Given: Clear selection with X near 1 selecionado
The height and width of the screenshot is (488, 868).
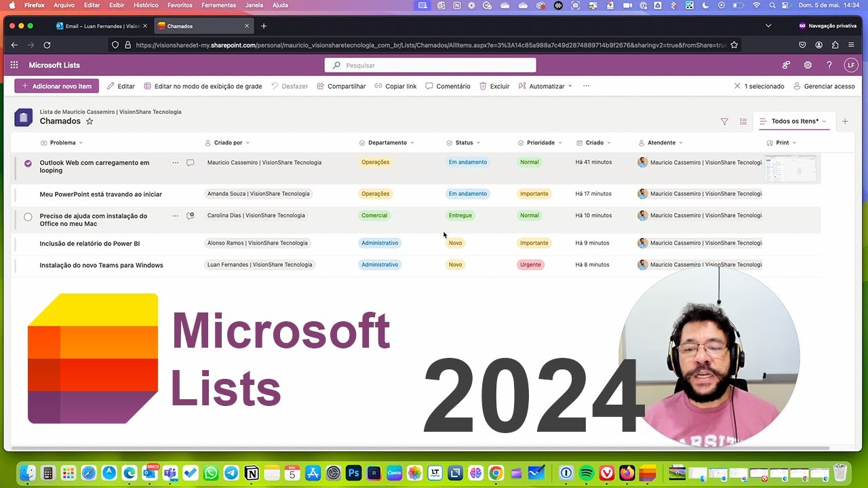Looking at the screenshot, I should coord(737,86).
